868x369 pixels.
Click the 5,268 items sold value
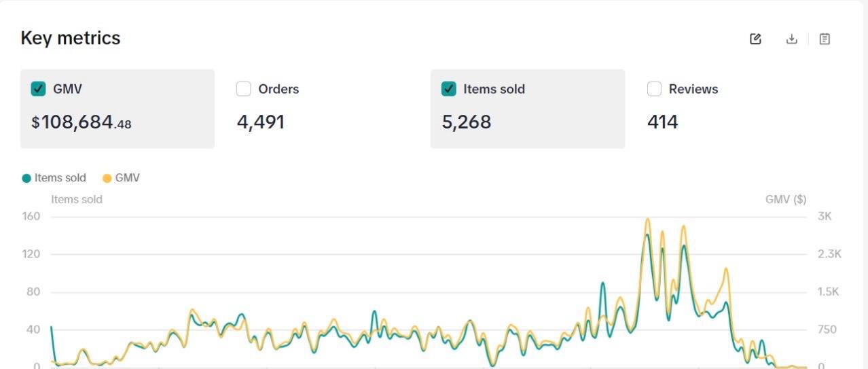tap(467, 122)
